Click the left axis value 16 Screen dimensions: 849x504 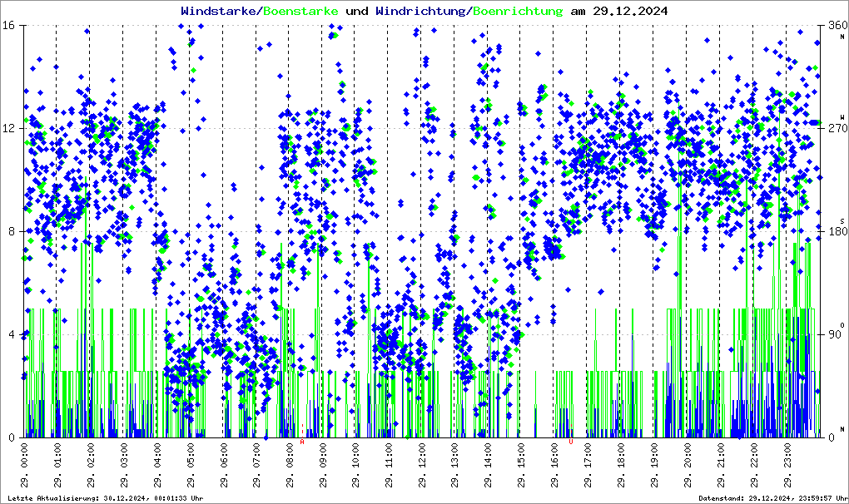tap(8, 26)
